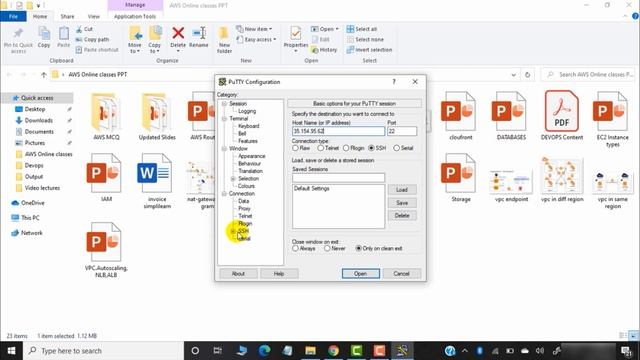Click Pin to Quick access icon

pos(18,33)
